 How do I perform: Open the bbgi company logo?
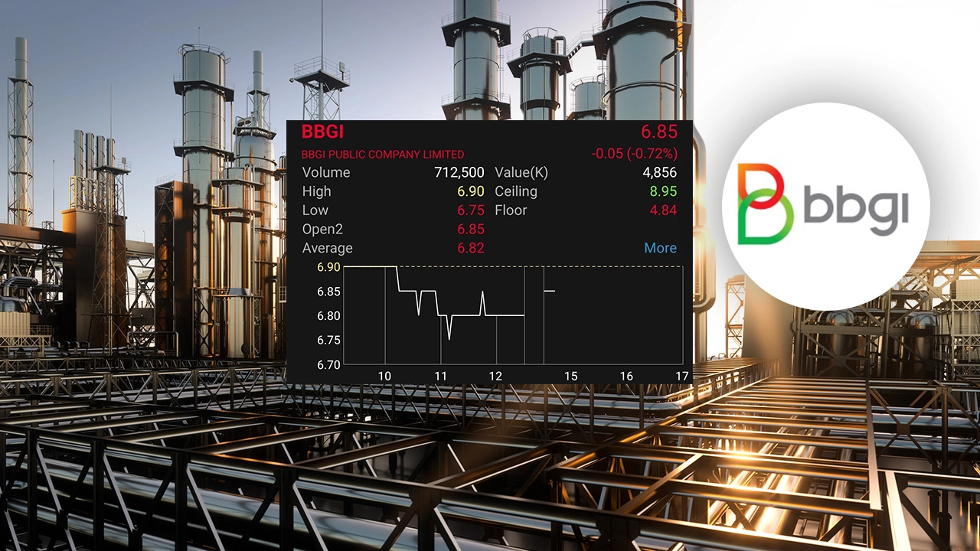pos(825,205)
